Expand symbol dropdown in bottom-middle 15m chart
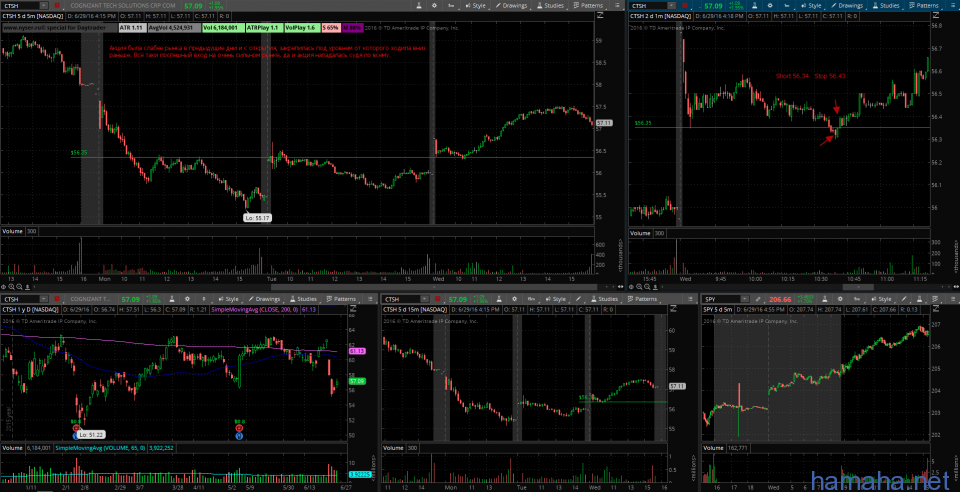Screen dimensions: 960x492 pos(424,299)
